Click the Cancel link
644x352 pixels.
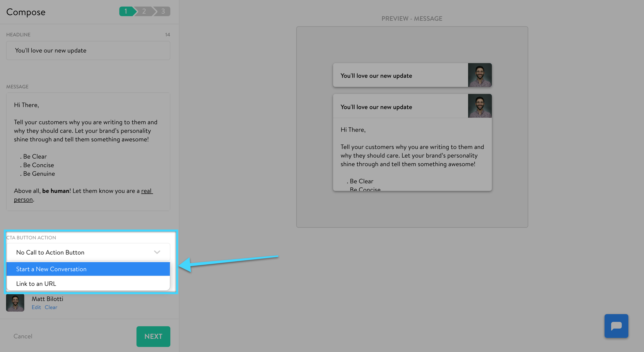click(x=23, y=336)
